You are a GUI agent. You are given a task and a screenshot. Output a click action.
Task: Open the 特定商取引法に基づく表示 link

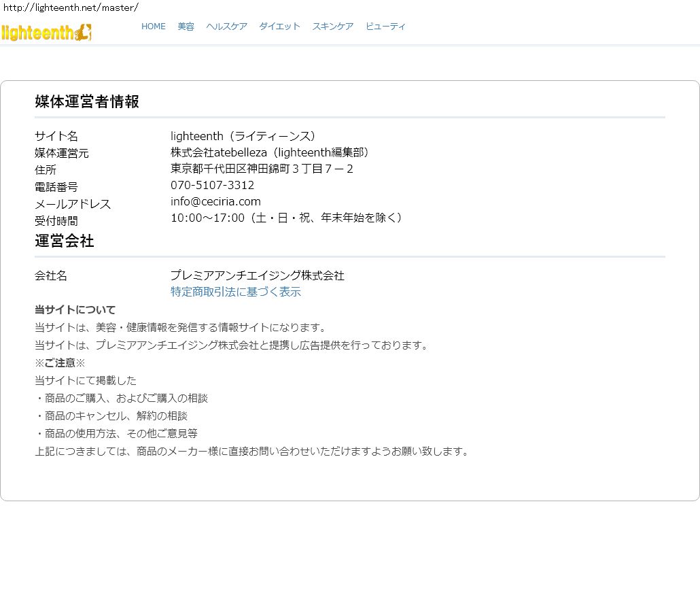coord(235,292)
